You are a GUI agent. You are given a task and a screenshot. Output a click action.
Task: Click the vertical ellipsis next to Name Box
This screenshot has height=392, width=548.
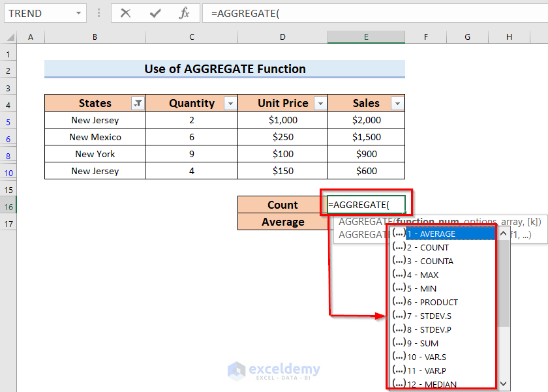coord(98,13)
